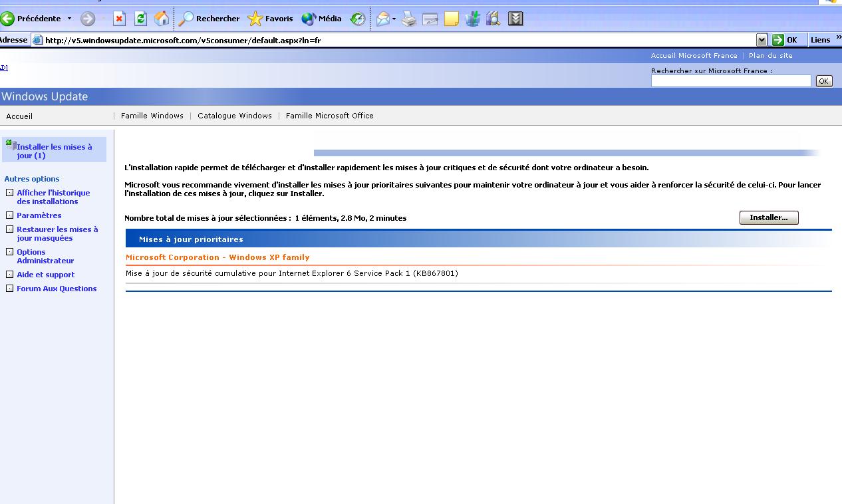Open the Forum Aux Questions link
Screen dimensions: 842x504
57,289
